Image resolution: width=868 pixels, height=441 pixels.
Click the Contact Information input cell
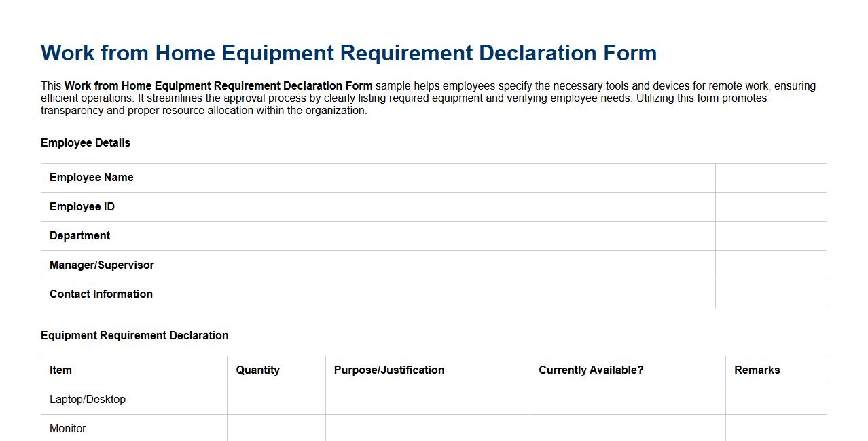770,294
